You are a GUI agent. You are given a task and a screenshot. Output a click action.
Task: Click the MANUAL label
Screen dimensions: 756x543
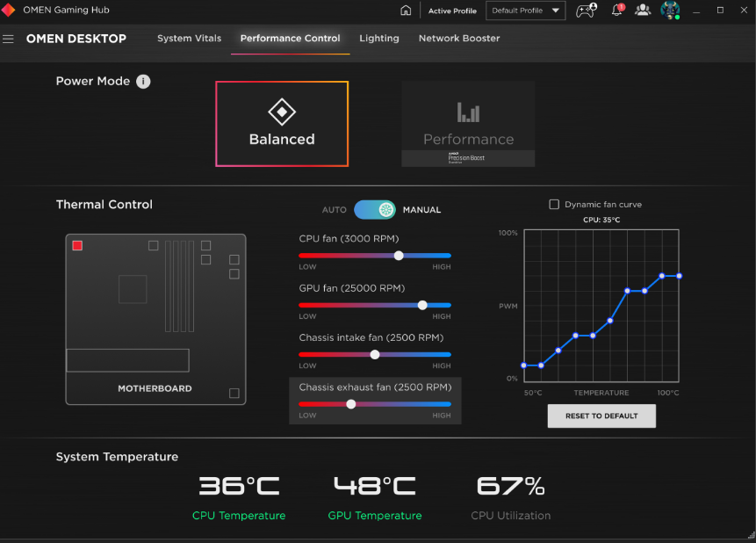[x=421, y=210]
